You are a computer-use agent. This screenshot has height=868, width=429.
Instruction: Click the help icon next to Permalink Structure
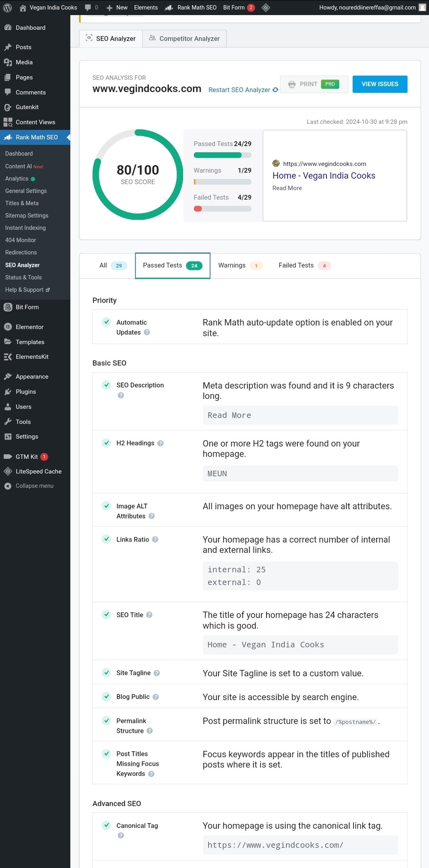150,731
